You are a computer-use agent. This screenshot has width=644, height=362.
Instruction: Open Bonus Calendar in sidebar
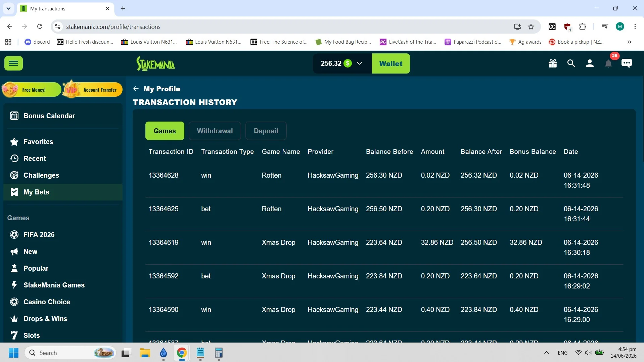click(x=49, y=116)
